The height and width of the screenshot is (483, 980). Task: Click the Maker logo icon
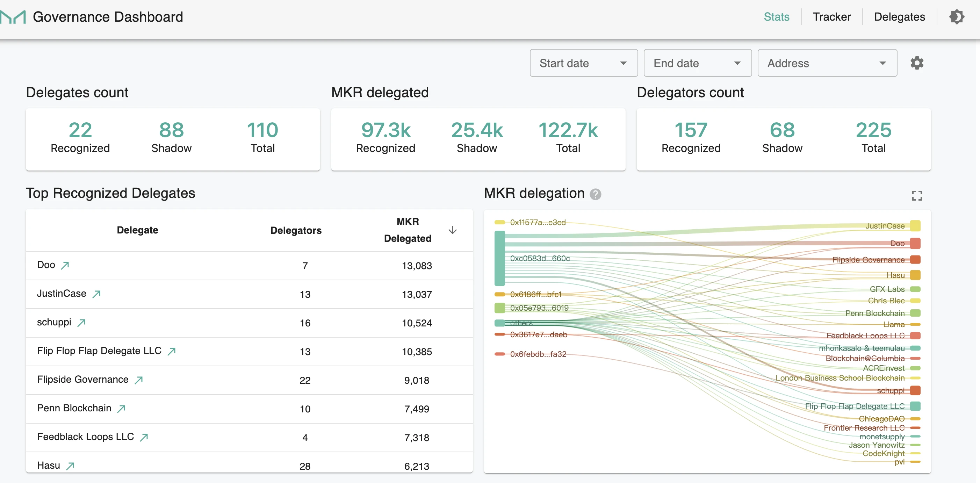point(13,17)
